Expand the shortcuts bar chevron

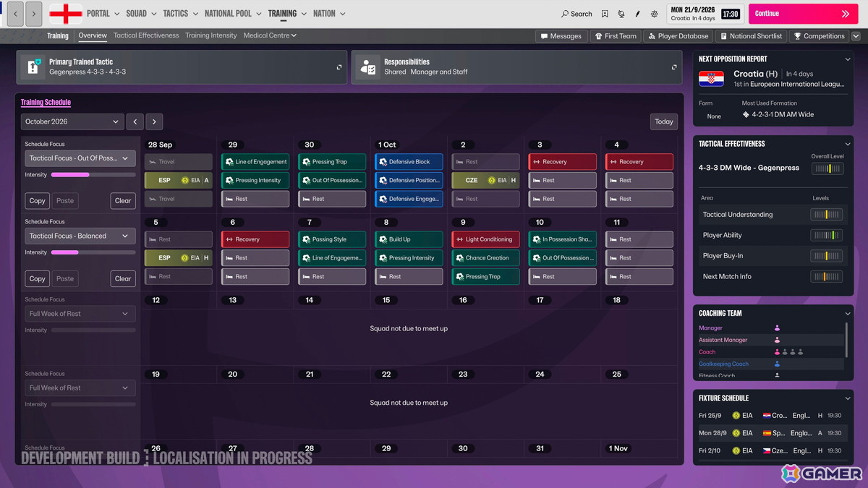855,35
